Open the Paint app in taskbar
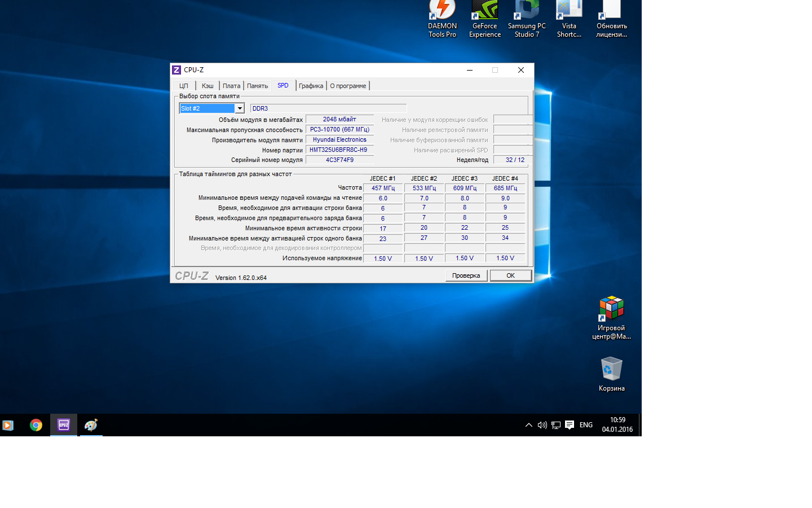The image size is (812, 508). click(x=91, y=425)
